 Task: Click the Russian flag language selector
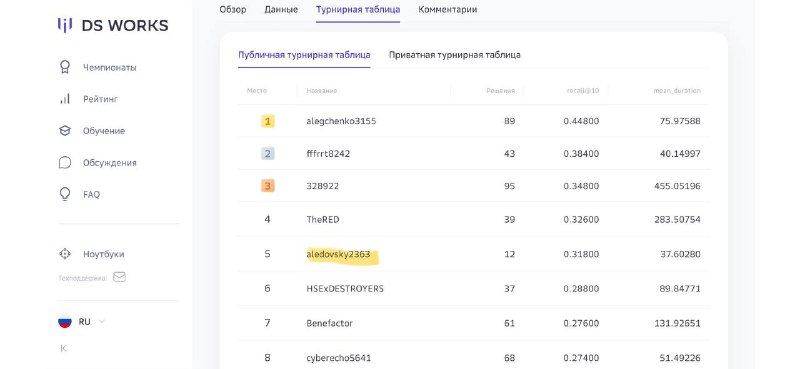pyautogui.click(x=65, y=322)
